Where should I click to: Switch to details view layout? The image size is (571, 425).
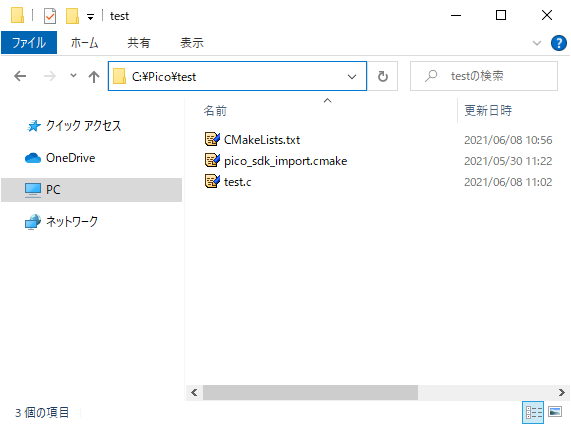[533, 412]
